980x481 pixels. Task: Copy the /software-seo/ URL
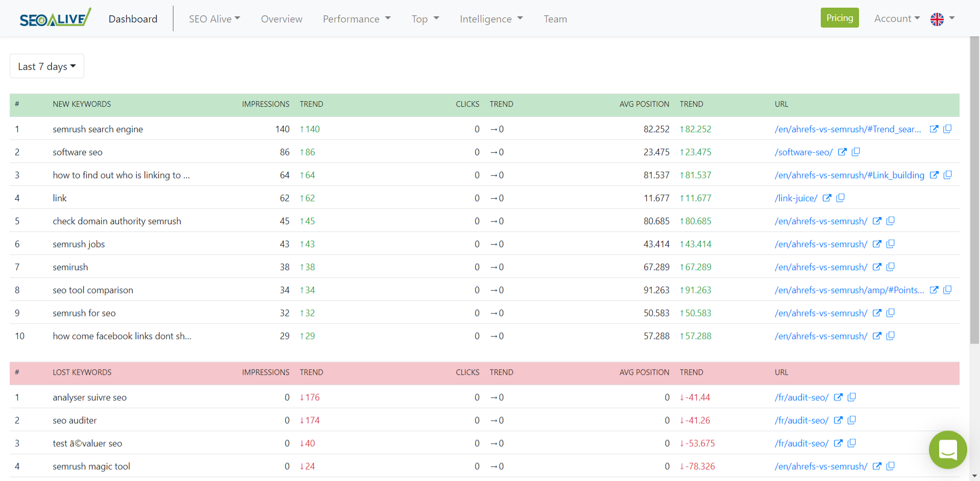tap(856, 152)
